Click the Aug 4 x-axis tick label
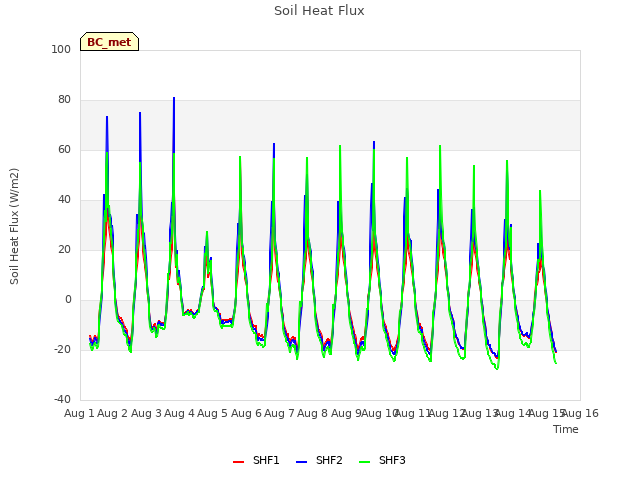This screenshot has height=480, width=640. [180, 413]
